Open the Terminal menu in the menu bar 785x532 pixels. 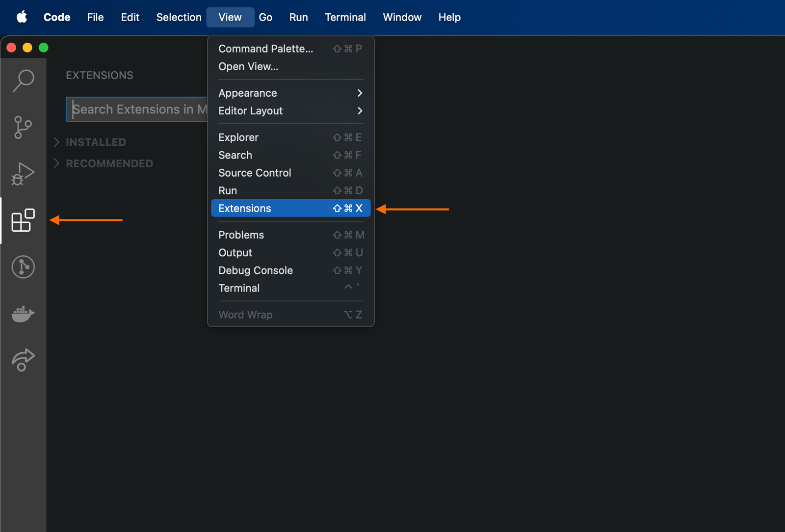[x=345, y=17]
